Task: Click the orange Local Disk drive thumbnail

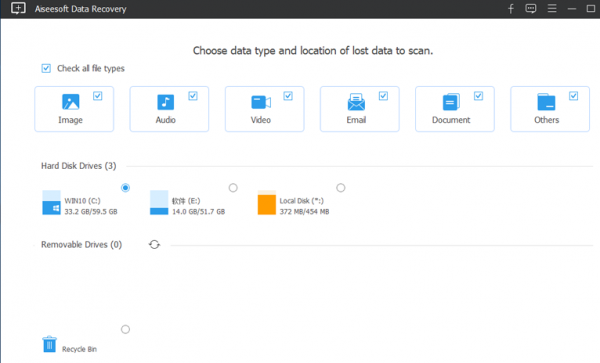Action: [x=267, y=203]
